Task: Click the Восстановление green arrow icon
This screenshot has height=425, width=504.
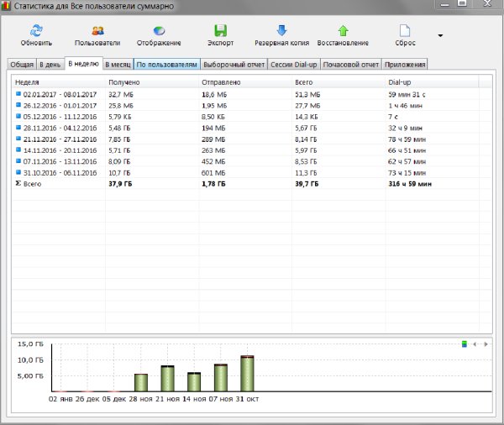Action: point(343,30)
